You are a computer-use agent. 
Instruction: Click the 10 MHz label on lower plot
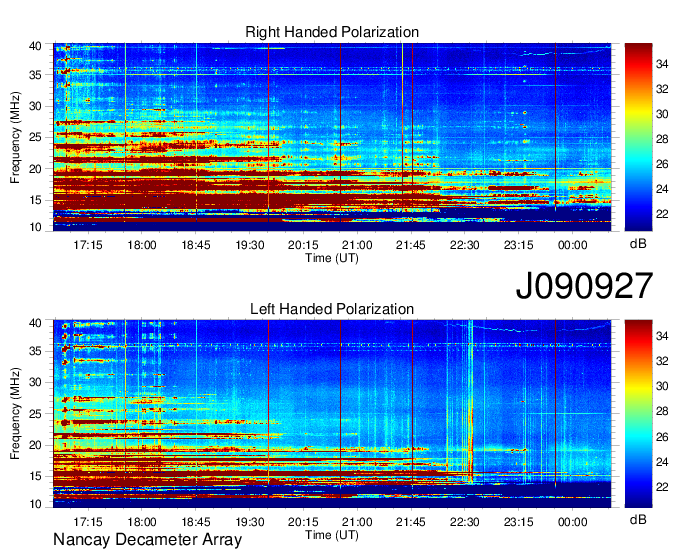(35, 504)
